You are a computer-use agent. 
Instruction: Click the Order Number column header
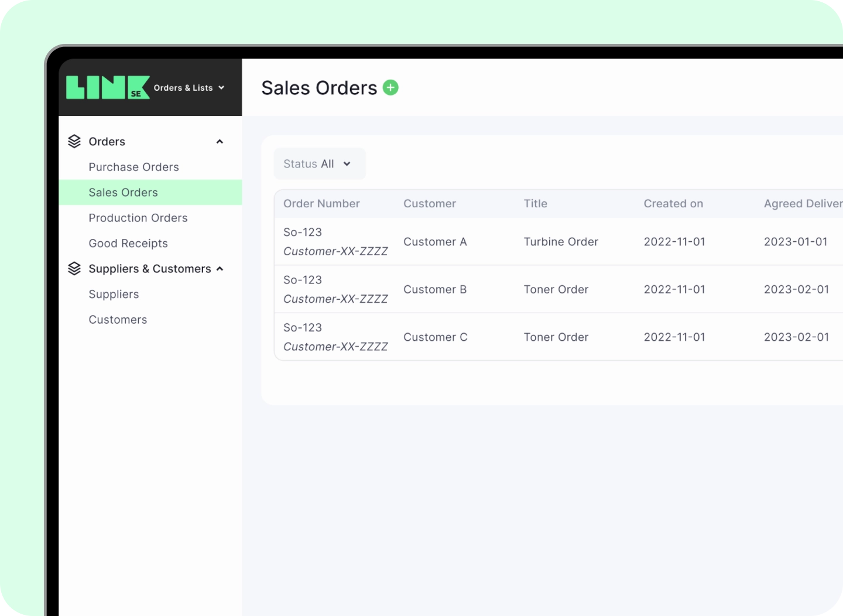(x=321, y=203)
